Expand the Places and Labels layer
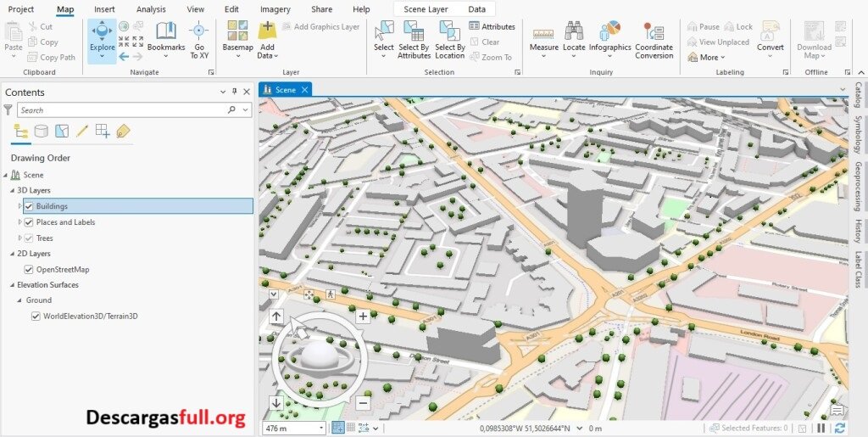This screenshot has height=437, width=868. point(20,222)
